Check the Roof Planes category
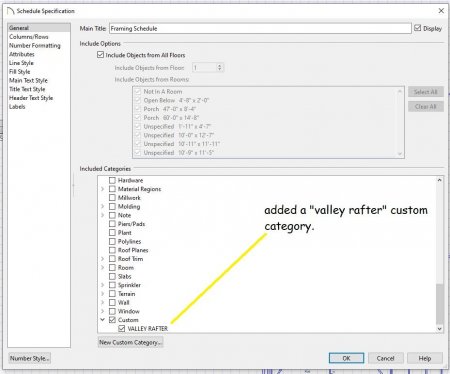Image resolution: width=450 pixels, height=374 pixels. 112,250
